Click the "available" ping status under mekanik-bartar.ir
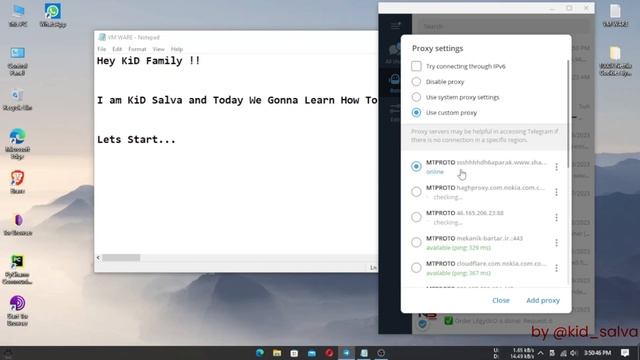Screen dimensions: 640x360 coord(458,248)
